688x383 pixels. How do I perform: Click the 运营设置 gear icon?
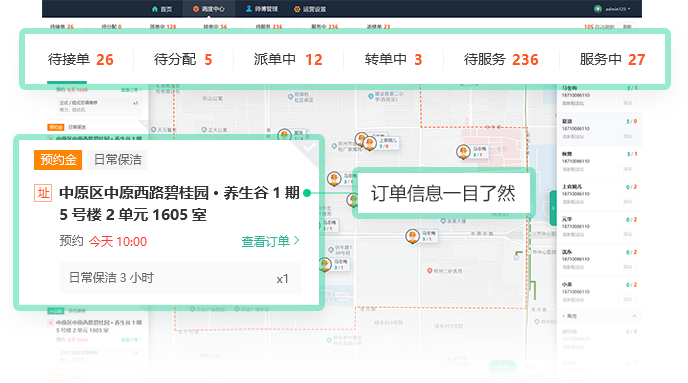tap(297, 9)
